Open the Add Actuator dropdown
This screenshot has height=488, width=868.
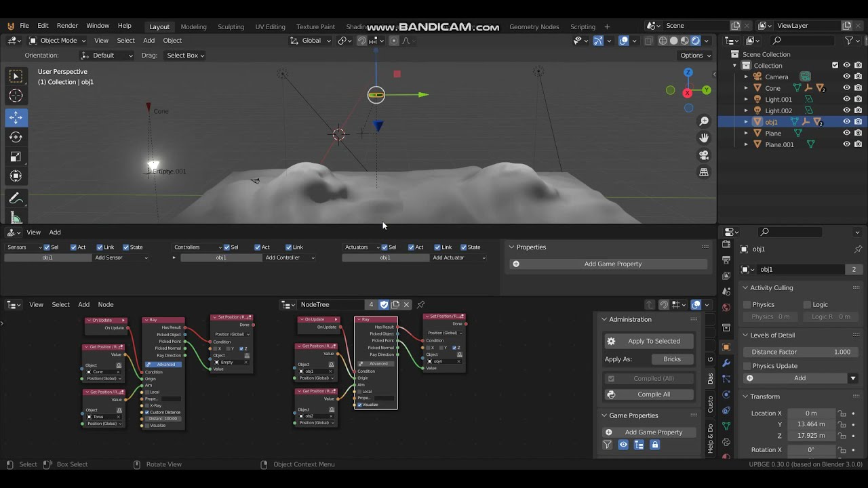pos(458,258)
